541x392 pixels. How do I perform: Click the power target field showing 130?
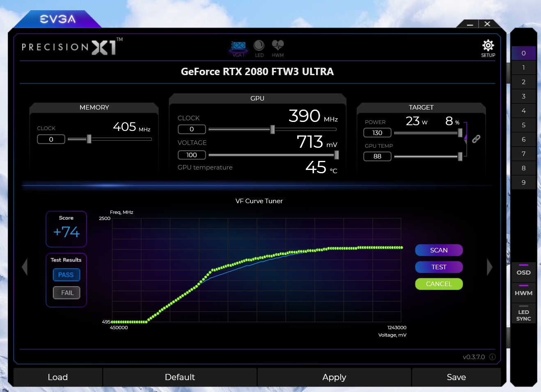click(x=377, y=133)
